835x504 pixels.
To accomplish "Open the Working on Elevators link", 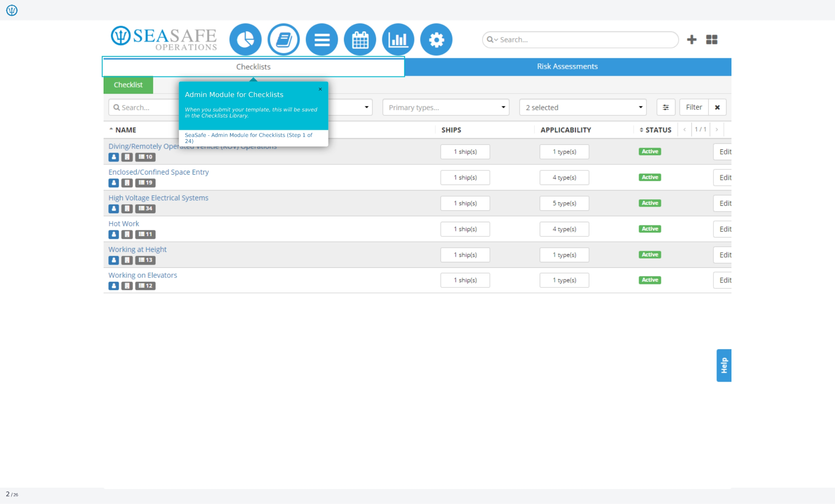I will coord(143,275).
